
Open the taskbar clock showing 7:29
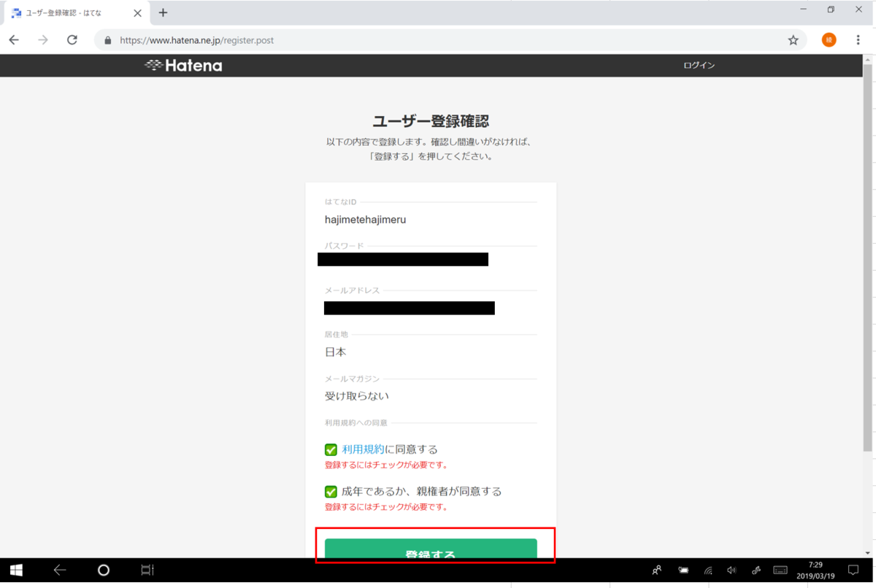[x=815, y=570]
